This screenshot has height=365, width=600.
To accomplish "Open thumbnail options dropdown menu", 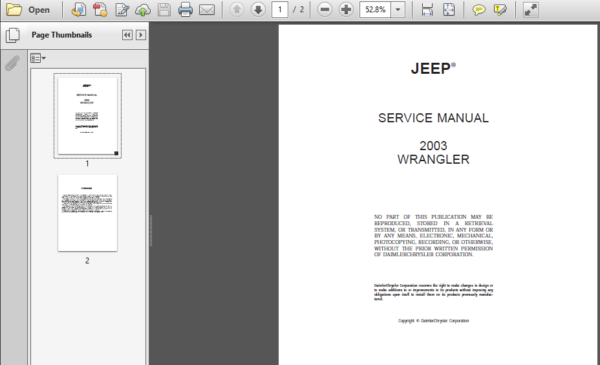I will pos(38,58).
